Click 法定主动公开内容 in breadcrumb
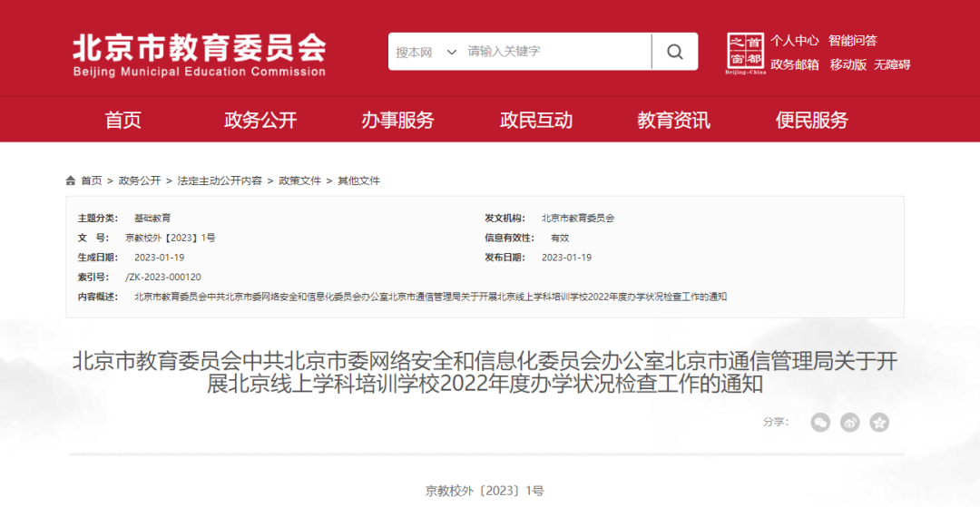Screen dimensions: 980x507 tap(220, 180)
